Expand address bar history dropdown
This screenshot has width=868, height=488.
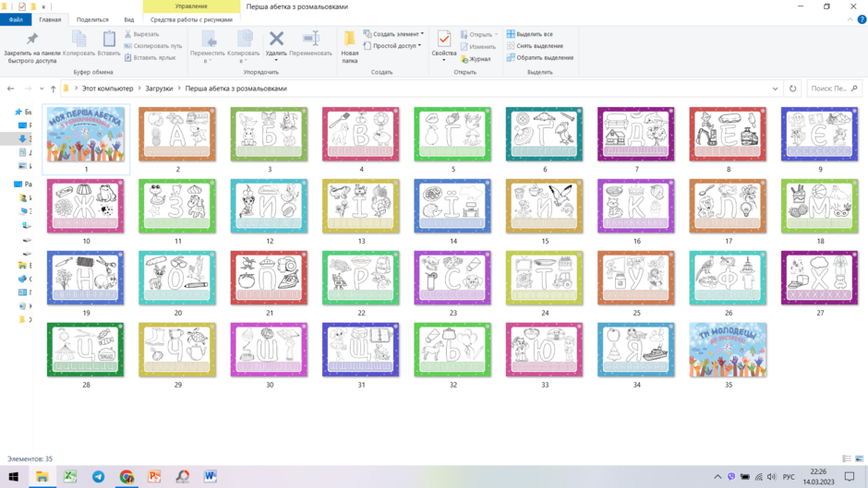(775, 89)
